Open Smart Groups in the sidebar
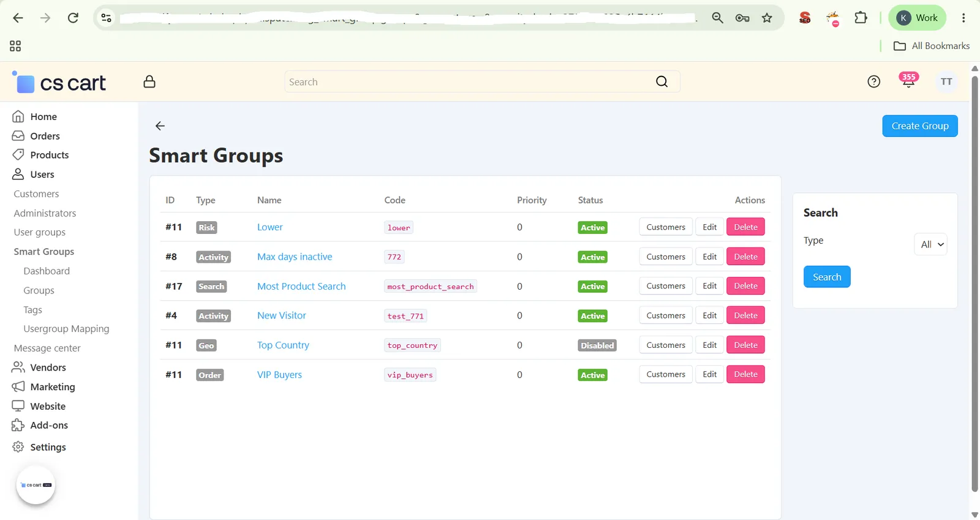The width and height of the screenshot is (980, 520). click(43, 252)
